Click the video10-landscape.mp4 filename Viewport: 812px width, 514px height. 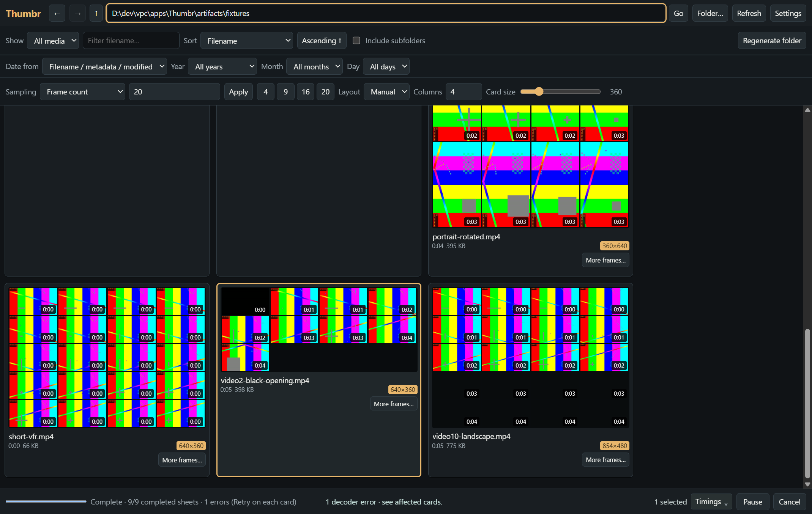pyautogui.click(x=471, y=436)
